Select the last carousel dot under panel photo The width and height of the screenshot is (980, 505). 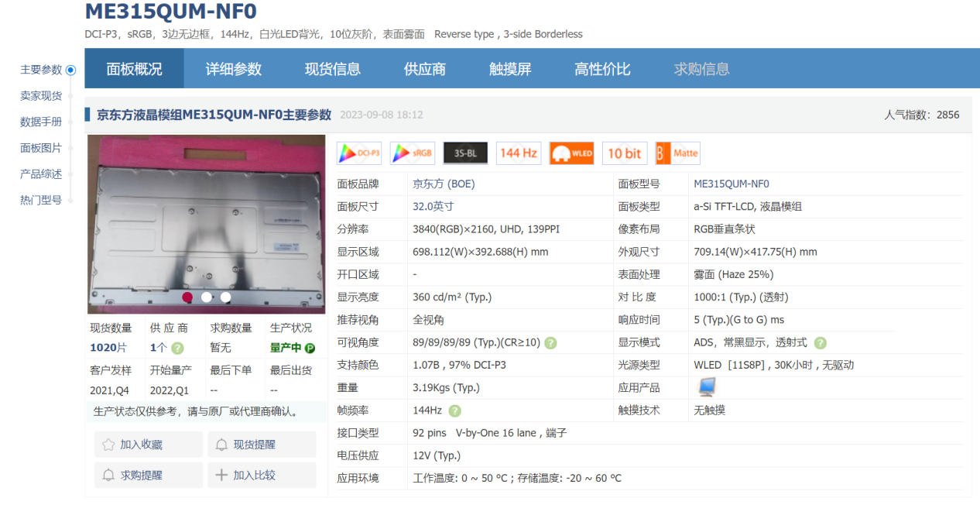pos(225,297)
